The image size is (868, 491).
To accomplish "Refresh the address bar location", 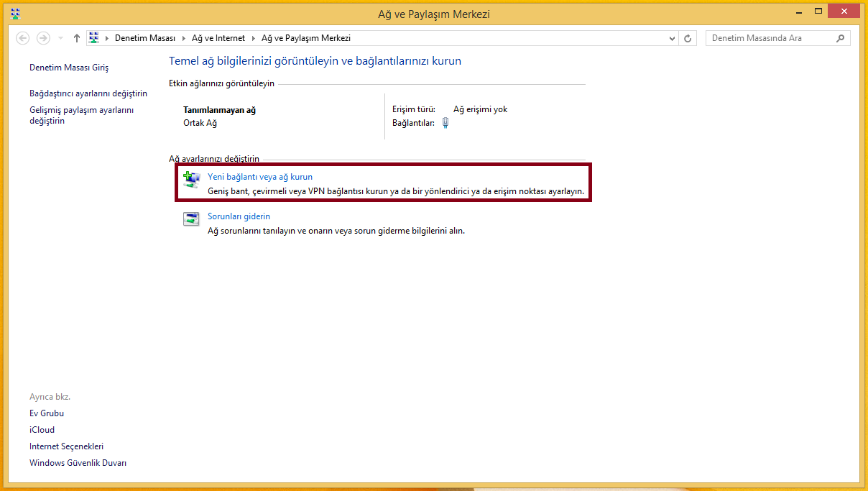I will click(688, 38).
